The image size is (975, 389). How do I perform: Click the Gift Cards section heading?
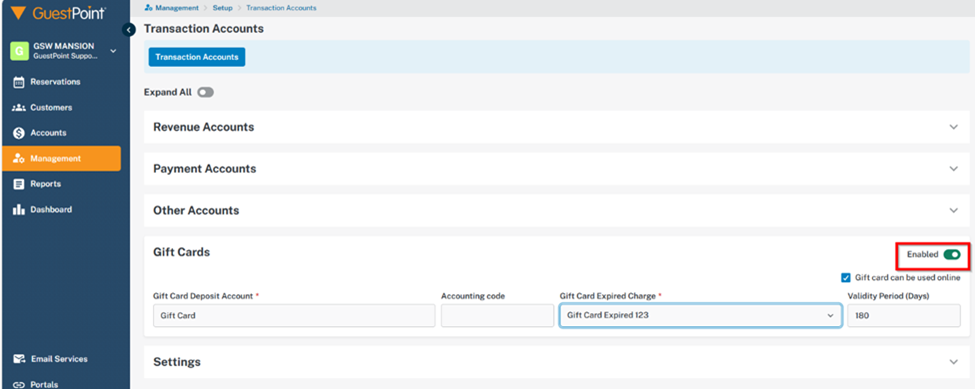pos(182,252)
